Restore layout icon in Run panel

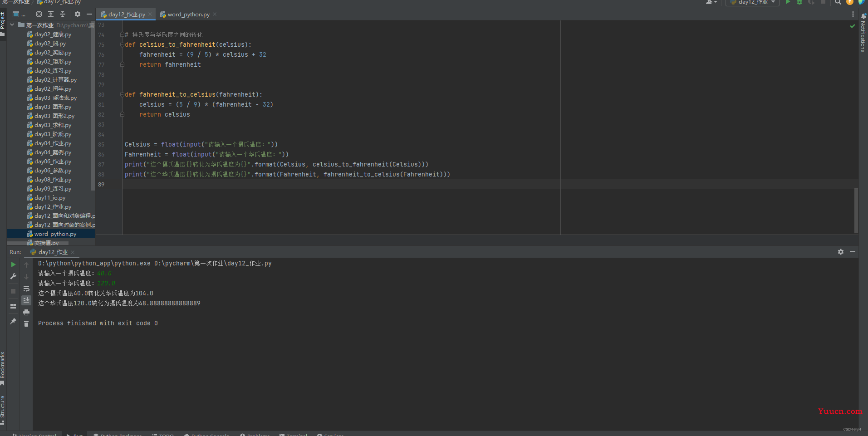13,306
